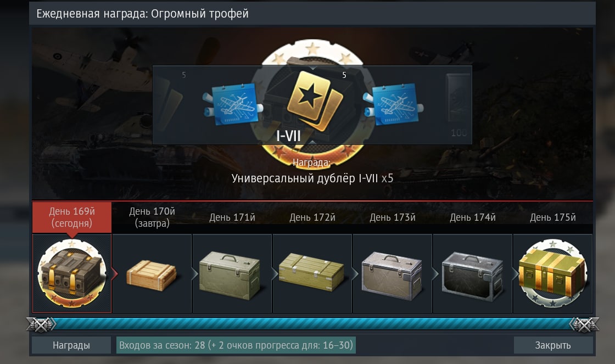Click the faded 100 item on reel's right edge
Viewport: 615px width, 364px height.
(x=458, y=105)
